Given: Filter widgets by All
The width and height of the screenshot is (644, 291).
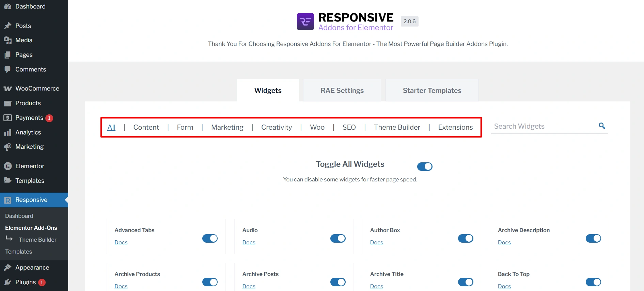Looking at the screenshot, I should pos(111,127).
